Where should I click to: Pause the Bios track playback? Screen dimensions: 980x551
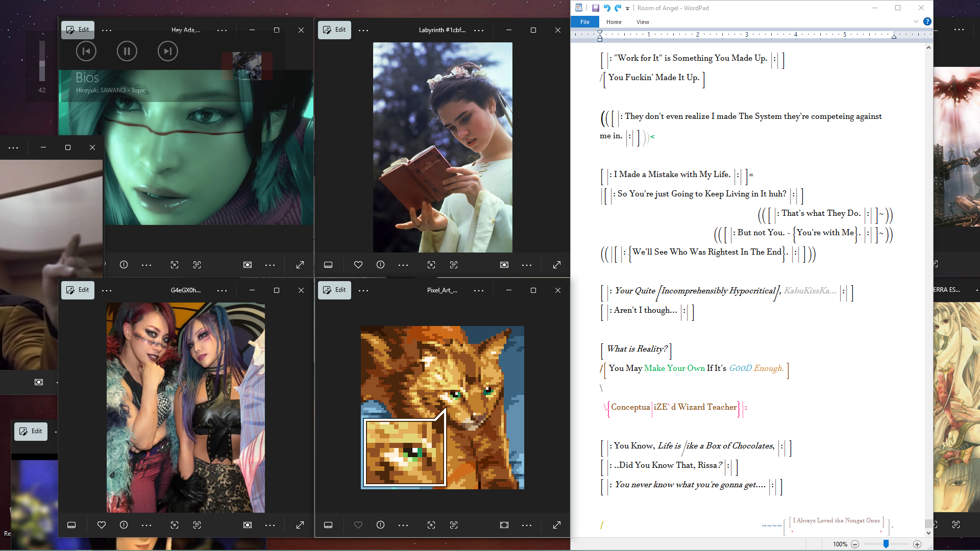pos(127,51)
